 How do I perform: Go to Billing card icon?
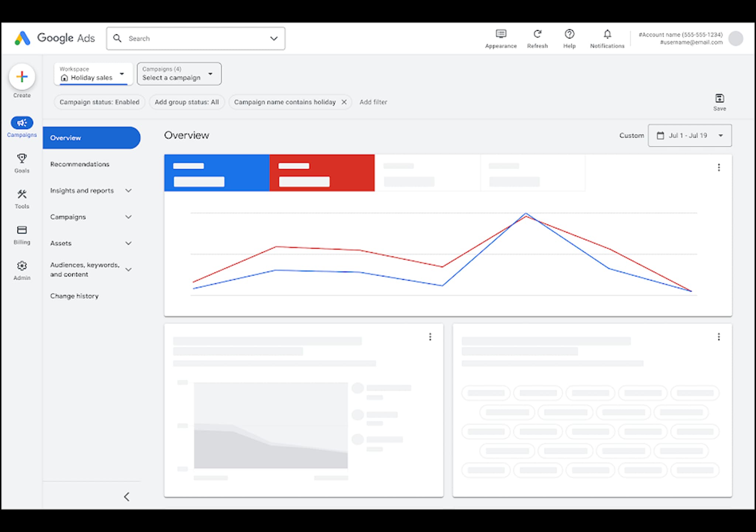click(22, 230)
